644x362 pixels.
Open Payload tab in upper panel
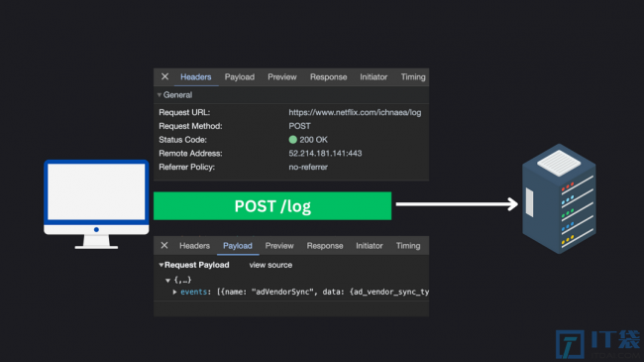pyautogui.click(x=240, y=77)
